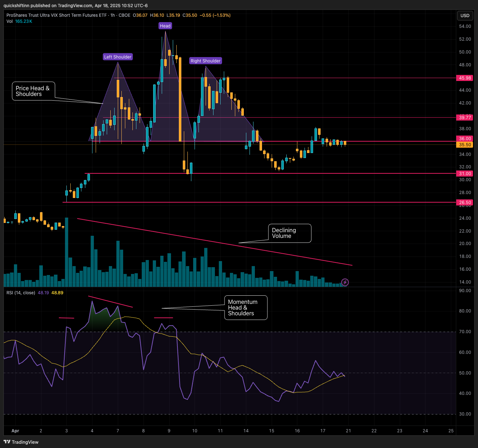Click the 35.50 current price label
The width and height of the screenshot is (478, 448).
point(465,144)
